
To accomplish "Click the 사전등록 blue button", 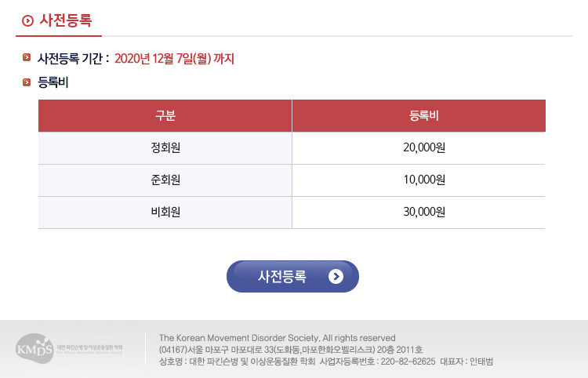I will tap(292, 276).
